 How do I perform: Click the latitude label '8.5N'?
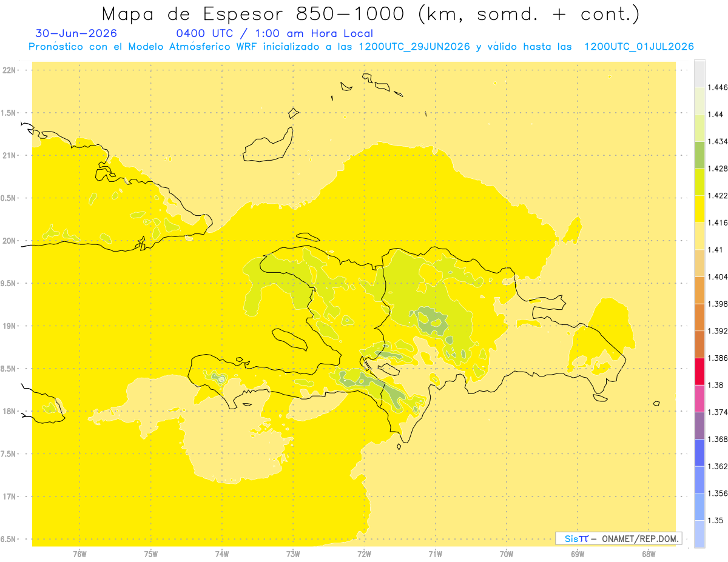click(x=9, y=369)
